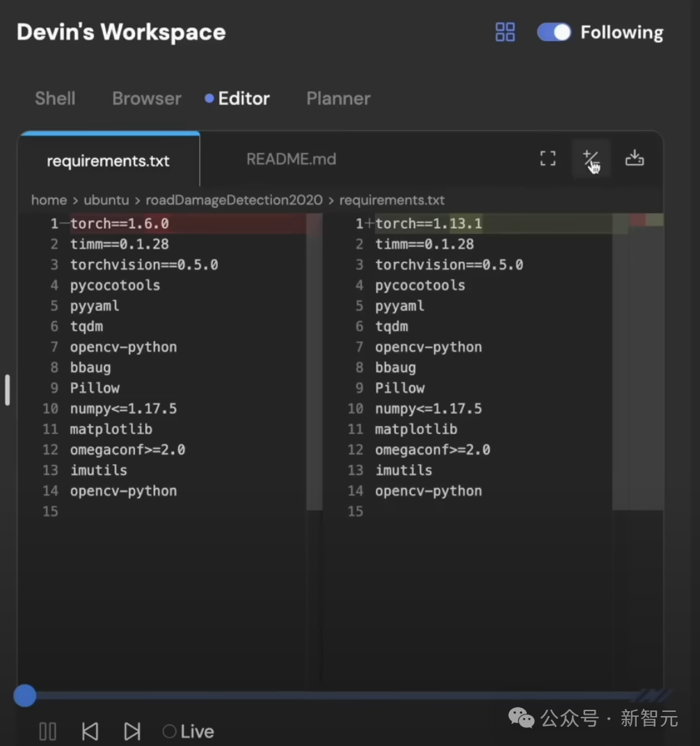
Task: Open the Browser tab
Action: pos(146,98)
